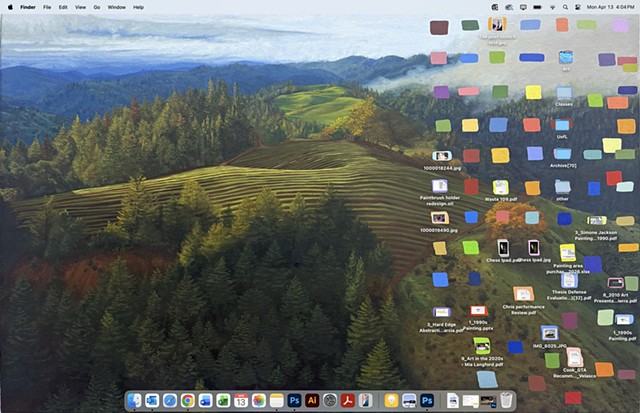The height and width of the screenshot is (413, 640).
Task: Open the Finder menu in menu bar
Action: (28, 7)
